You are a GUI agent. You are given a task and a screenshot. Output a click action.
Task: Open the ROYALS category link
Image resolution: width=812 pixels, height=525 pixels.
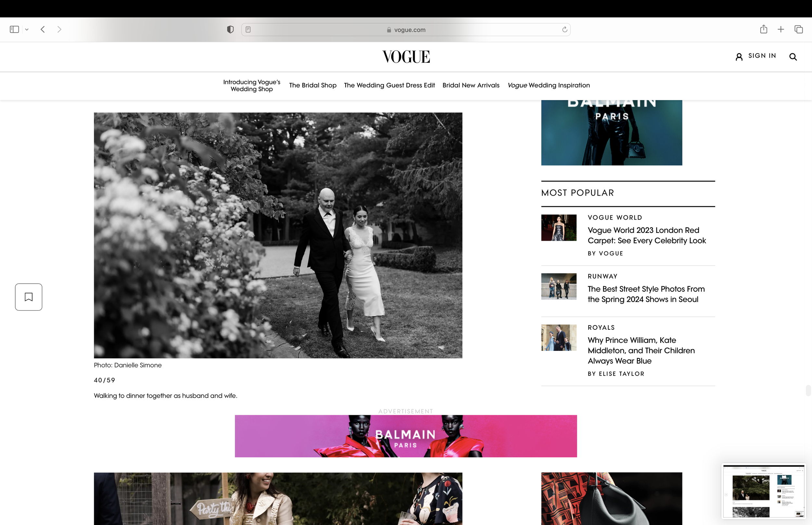pyautogui.click(x=601, y=327)
